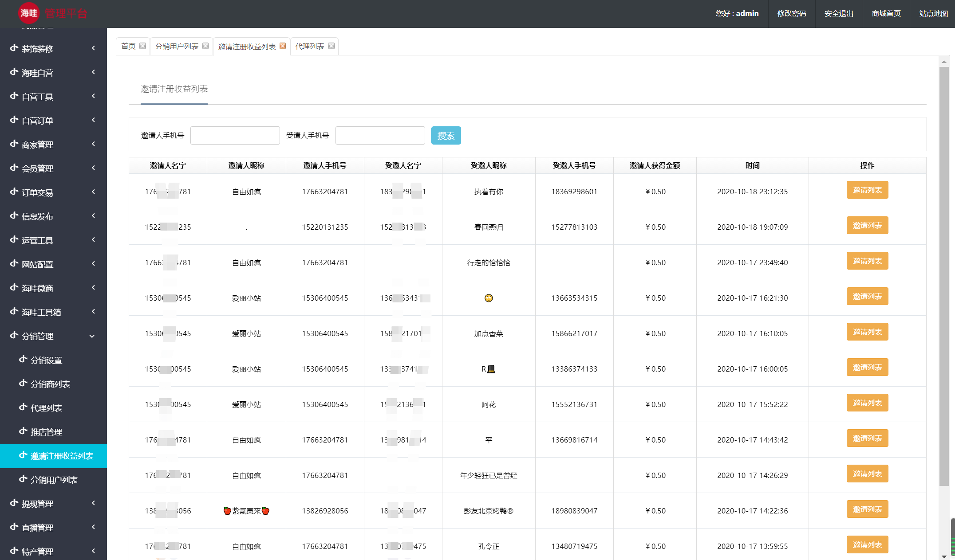955x560 pixels.
Task: Expand the 提现管理 menu chevron
Action: [93, 503]
